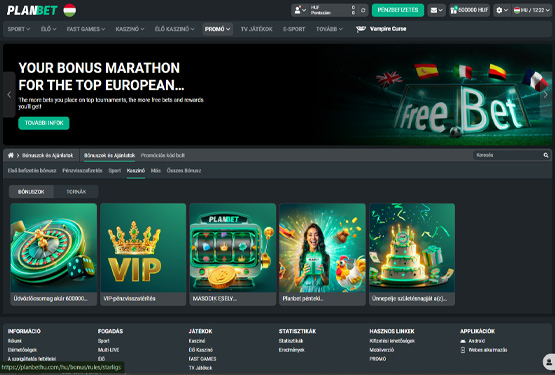
Task: Select the Pénzvisszafizetés bonus tab
Action: (x=82, y=171)
